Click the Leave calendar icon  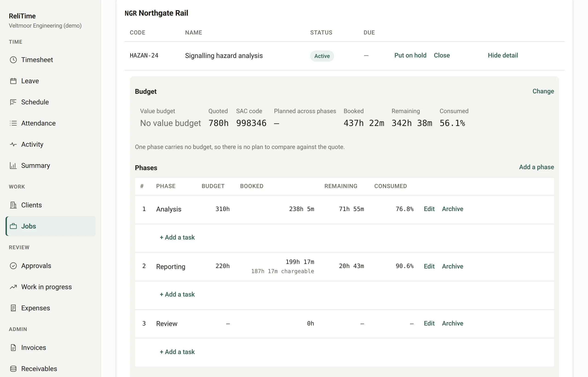coord(13,81)
